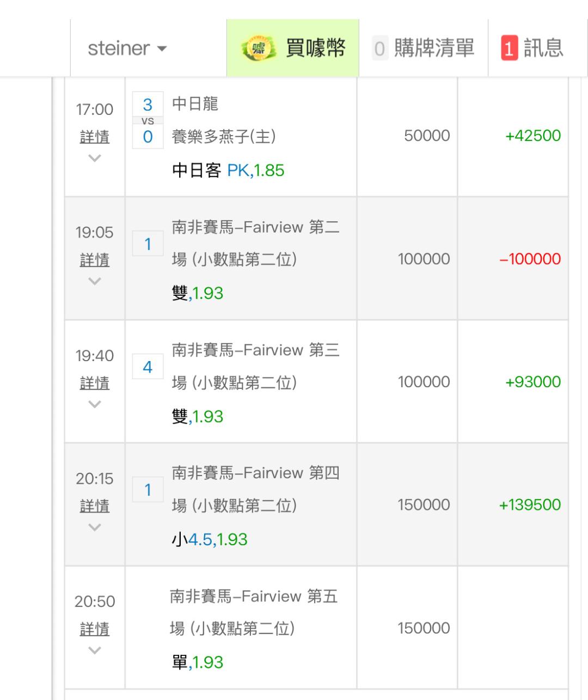Click result box 4 for Fairview 第三場
Viewport: 588px width, 700px height.
pyautogui.click(x=148, y=367)
